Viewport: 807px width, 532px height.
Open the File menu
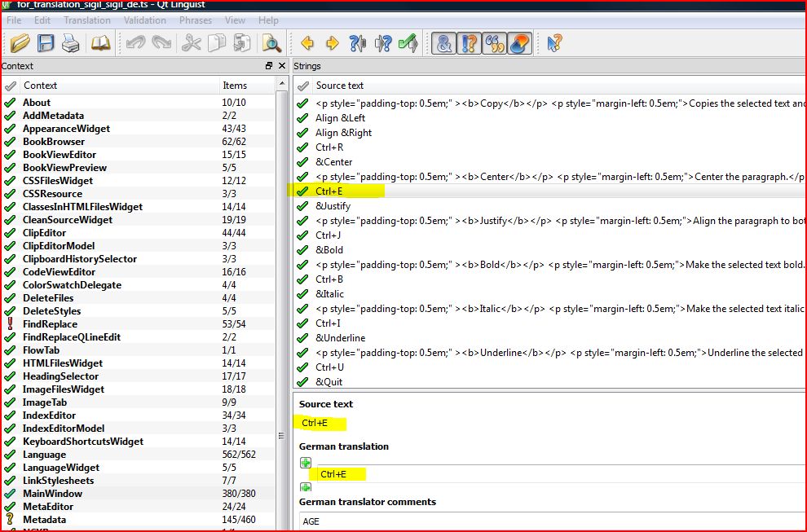(x=14, y=20)
